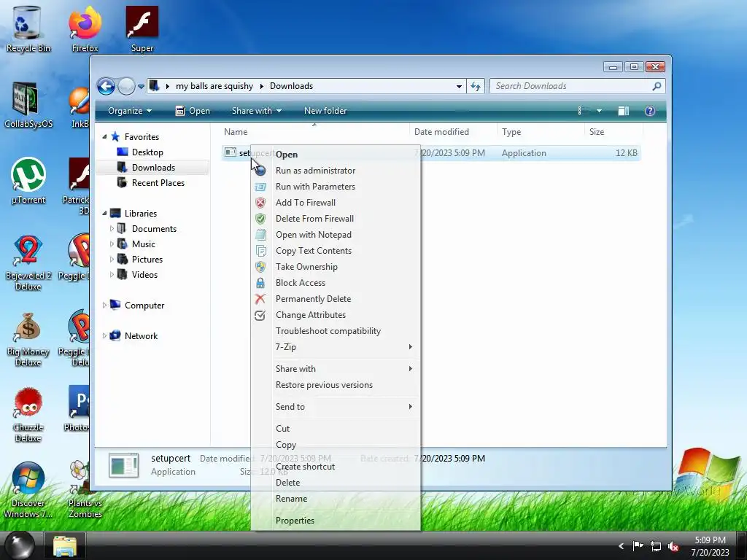Open Explorer help question mark icon
The height and width of the screenshot is (560, 747).
coord(650,111)
